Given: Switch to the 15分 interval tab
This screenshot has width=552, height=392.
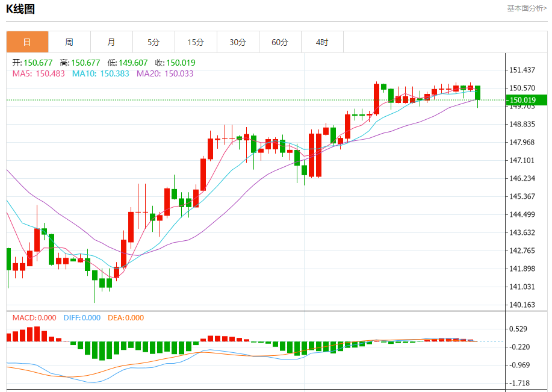Looking at the screenshot, I should coord(196,42).
